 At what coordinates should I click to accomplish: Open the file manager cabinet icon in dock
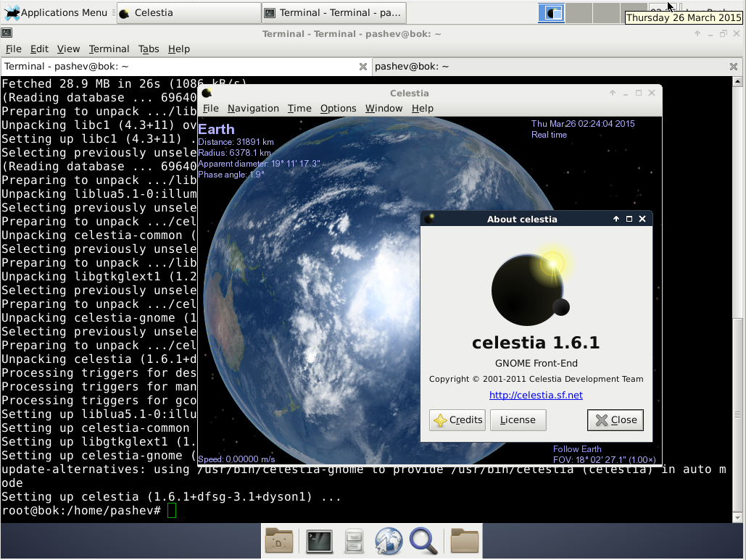pos(354,541)
